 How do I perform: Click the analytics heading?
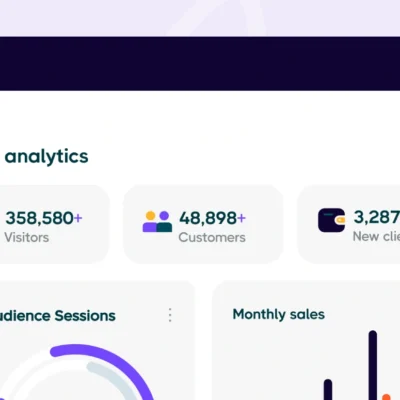[x=46, y=157]
